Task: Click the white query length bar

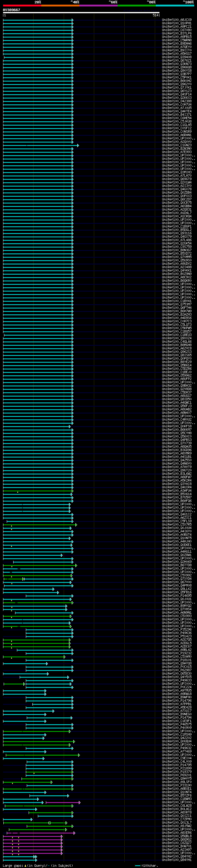Action: point(81,13)
